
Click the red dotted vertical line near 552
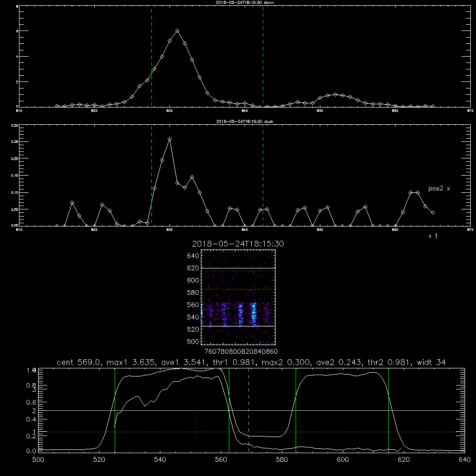(x=197, y=410)
